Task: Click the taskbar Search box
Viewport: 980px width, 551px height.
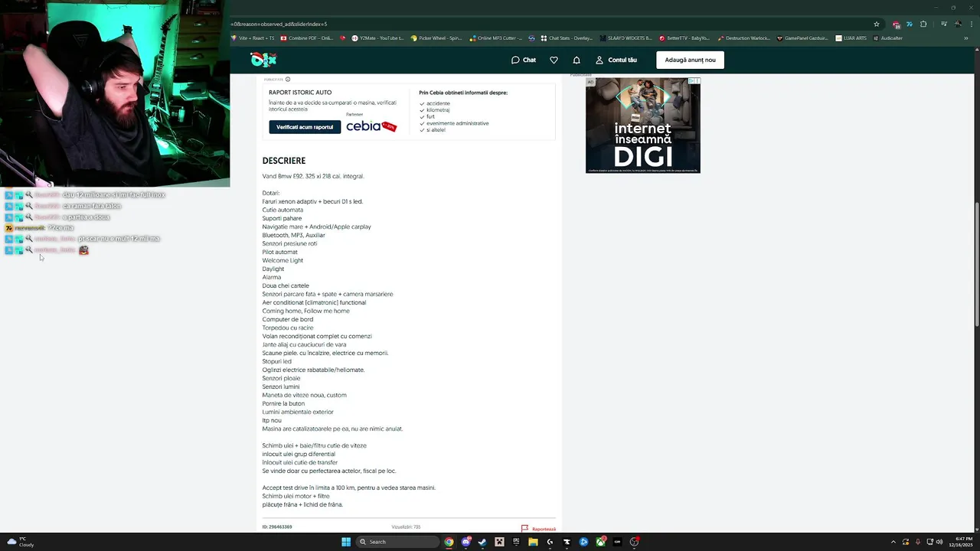Action: point(398,542)
